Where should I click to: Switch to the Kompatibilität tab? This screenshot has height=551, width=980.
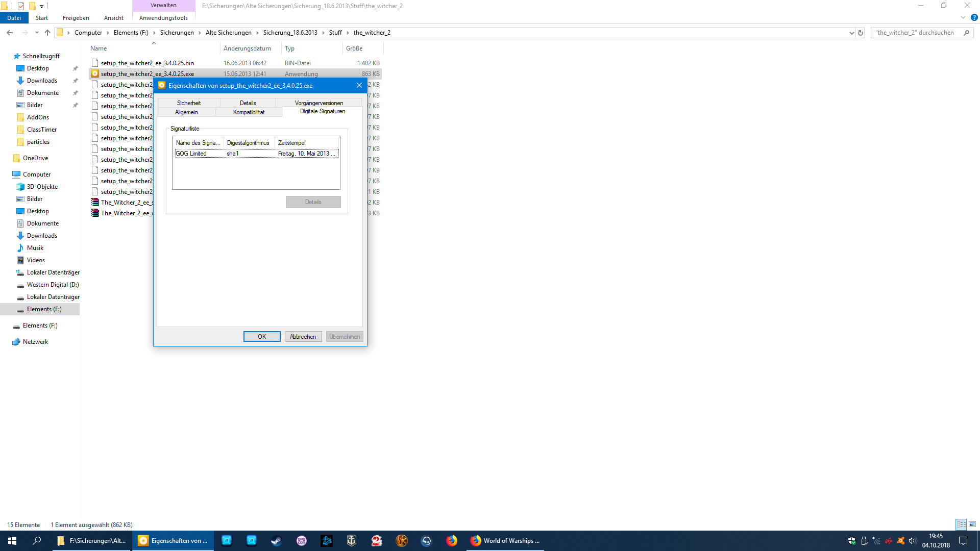pos(249,112)
